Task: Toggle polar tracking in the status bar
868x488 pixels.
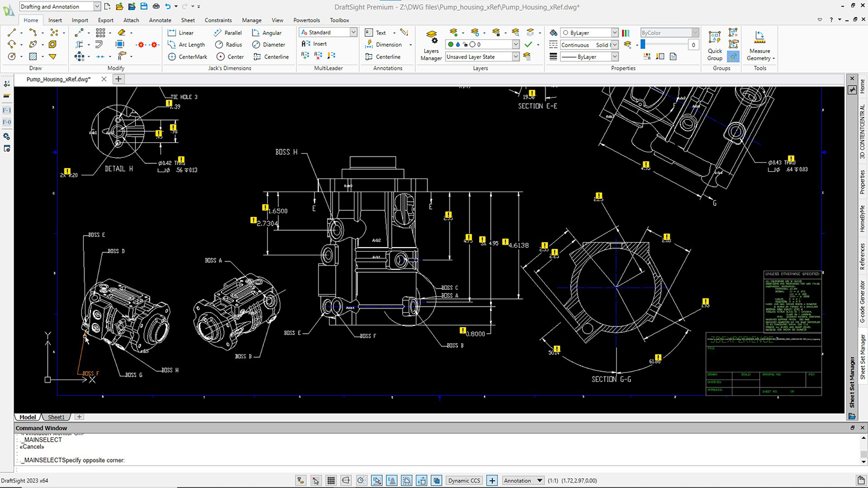Action: click(361, 480)
